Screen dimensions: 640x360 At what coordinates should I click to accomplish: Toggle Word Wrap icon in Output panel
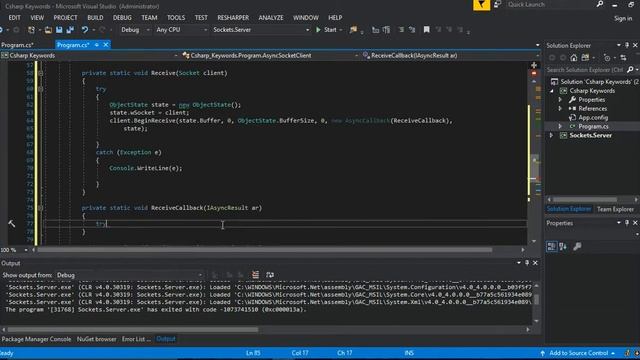pyautogui.click(x=270, y=275)
